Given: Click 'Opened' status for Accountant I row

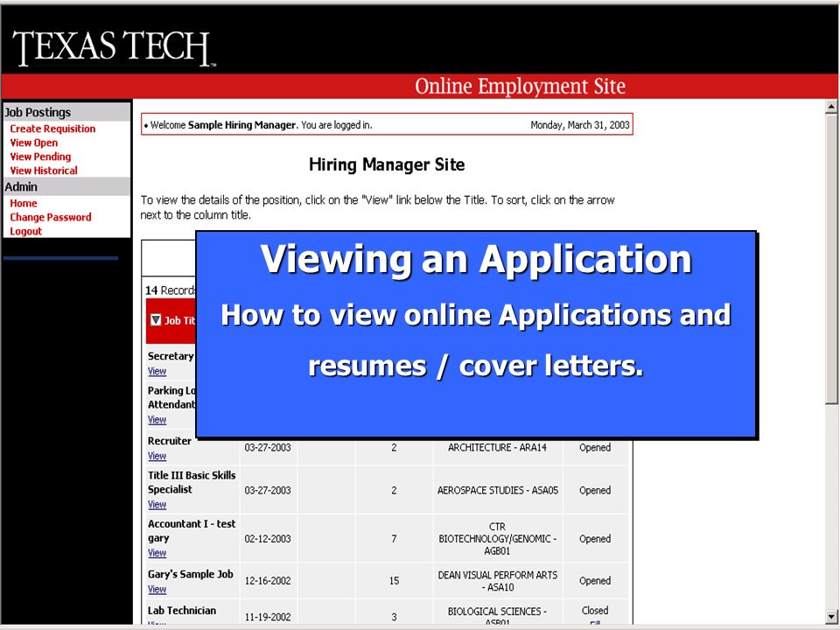Looking at the screenshot, I should 595,538.
